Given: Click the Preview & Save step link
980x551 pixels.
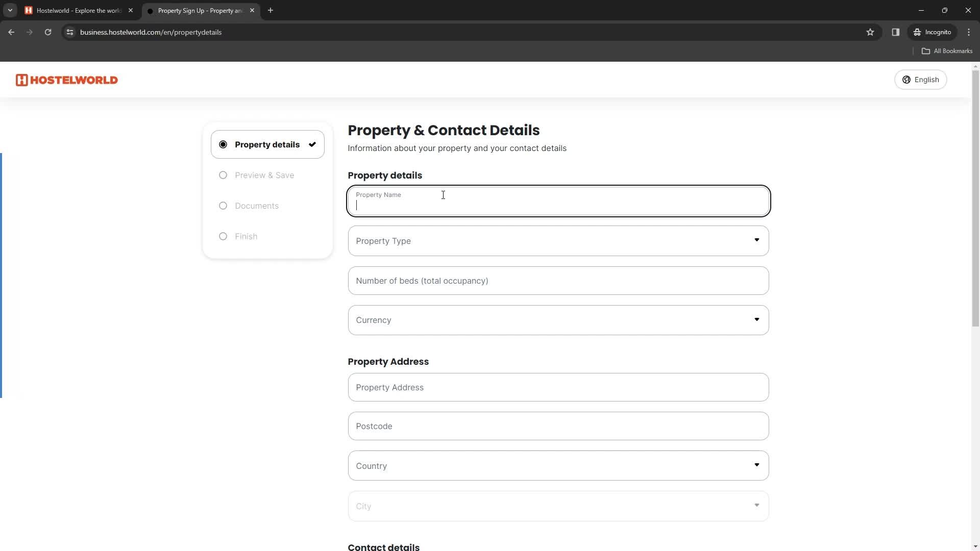Looking at the screenshot, I should pos(265,175).
